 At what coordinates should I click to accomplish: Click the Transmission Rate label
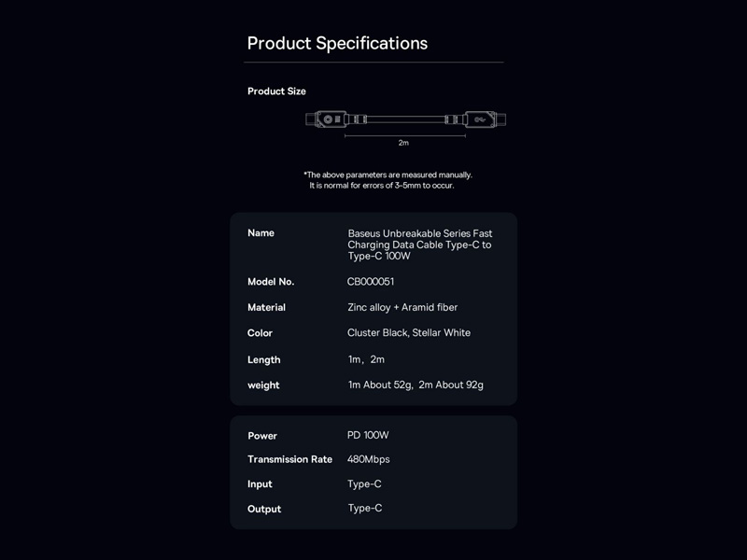(289, 459)
